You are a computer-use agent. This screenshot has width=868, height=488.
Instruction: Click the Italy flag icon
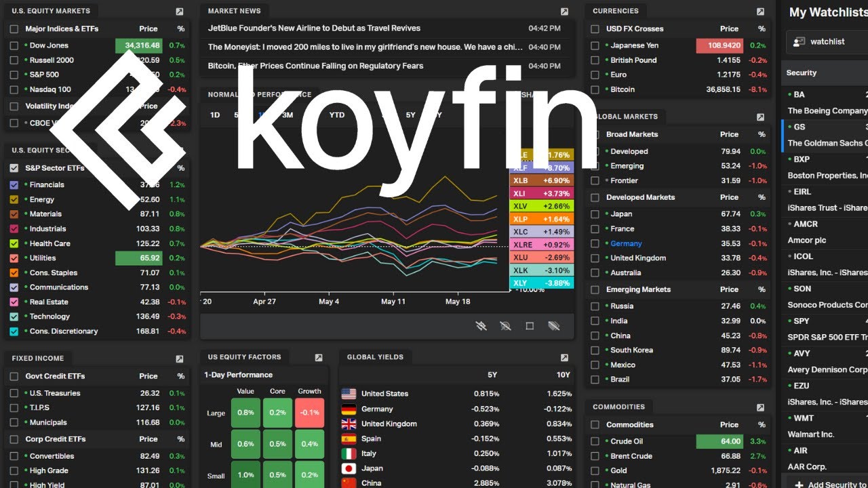pos(349,454)
